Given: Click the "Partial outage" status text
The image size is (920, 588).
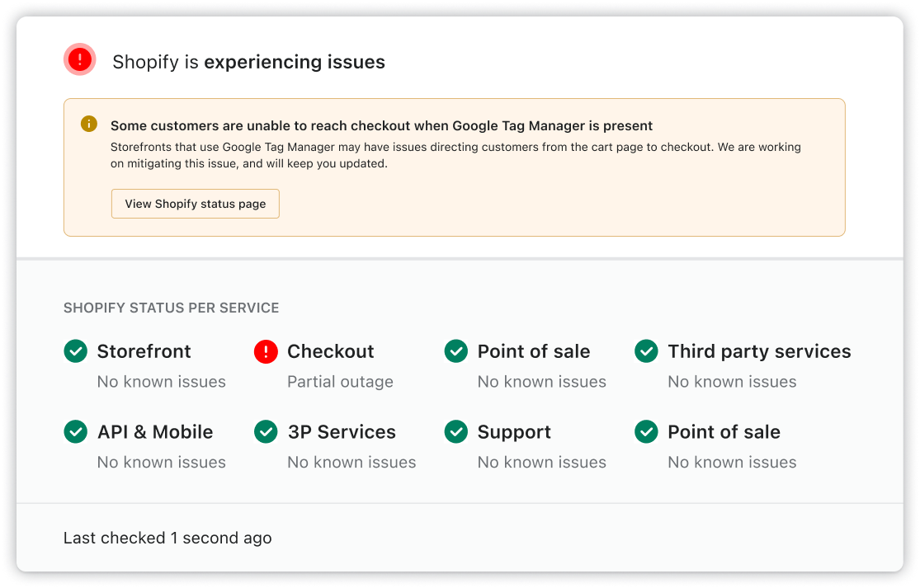Looking at the screenshot, I should (340, 382).
